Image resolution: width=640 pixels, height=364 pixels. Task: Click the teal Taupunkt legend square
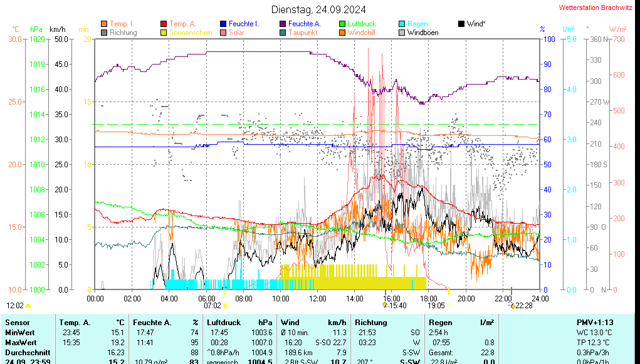coord(283,33)
